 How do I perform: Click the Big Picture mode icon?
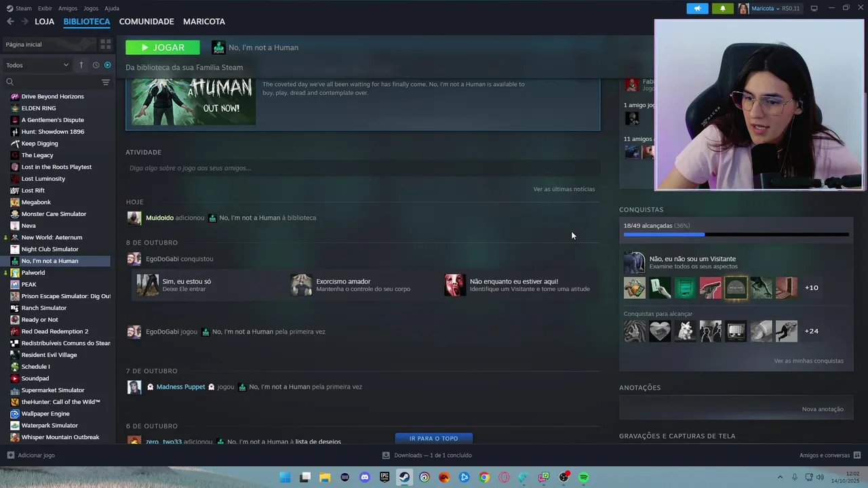[814, 8]
